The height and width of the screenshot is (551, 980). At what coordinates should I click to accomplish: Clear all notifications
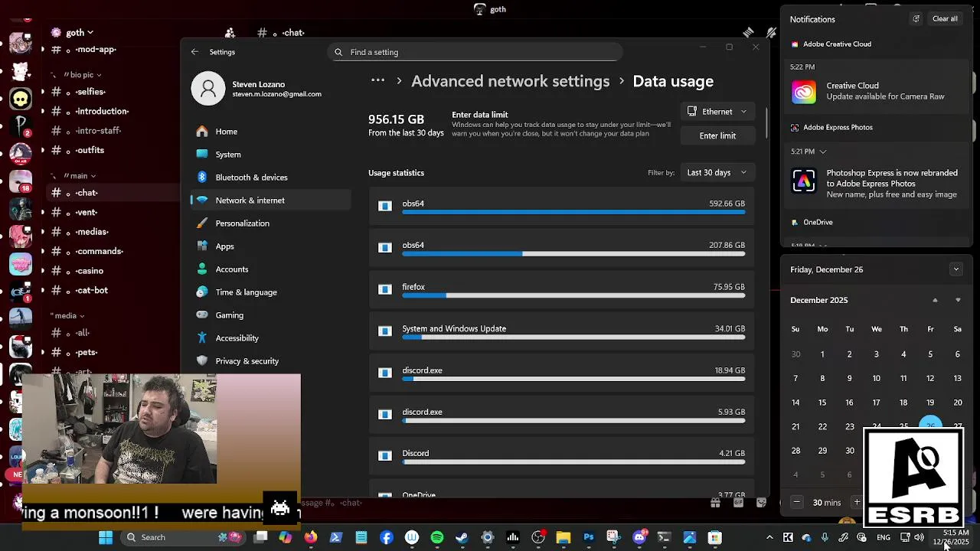click(945, 19)
